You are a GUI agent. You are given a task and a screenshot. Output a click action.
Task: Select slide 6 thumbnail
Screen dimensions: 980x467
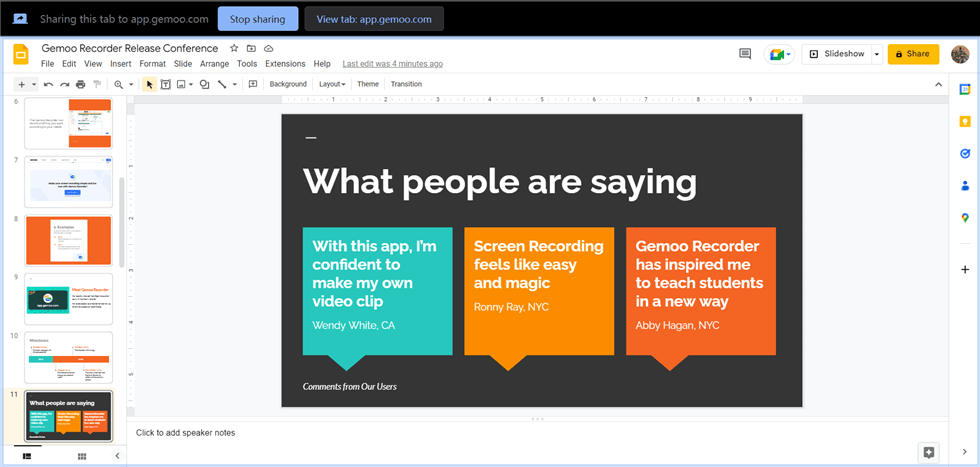pos(69,123)
